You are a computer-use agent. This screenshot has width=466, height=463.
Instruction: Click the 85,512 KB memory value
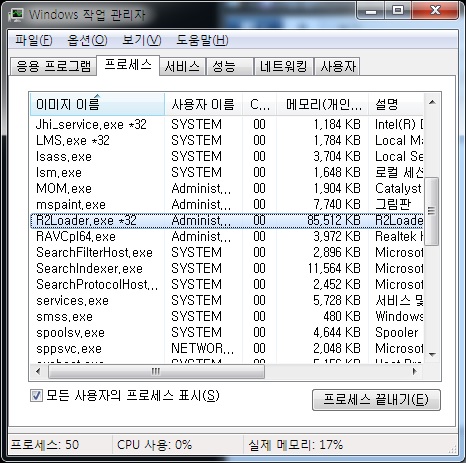pos(334,220)
